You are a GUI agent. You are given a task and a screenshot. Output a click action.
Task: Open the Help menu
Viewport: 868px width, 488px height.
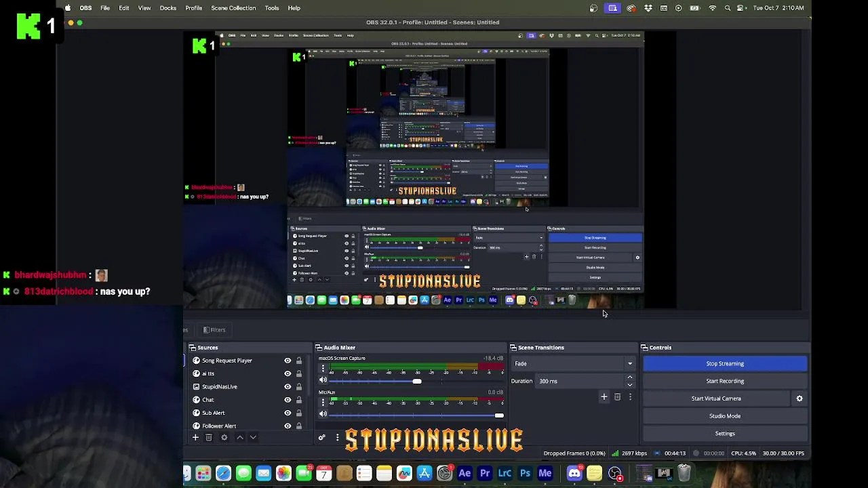[294, 8]
